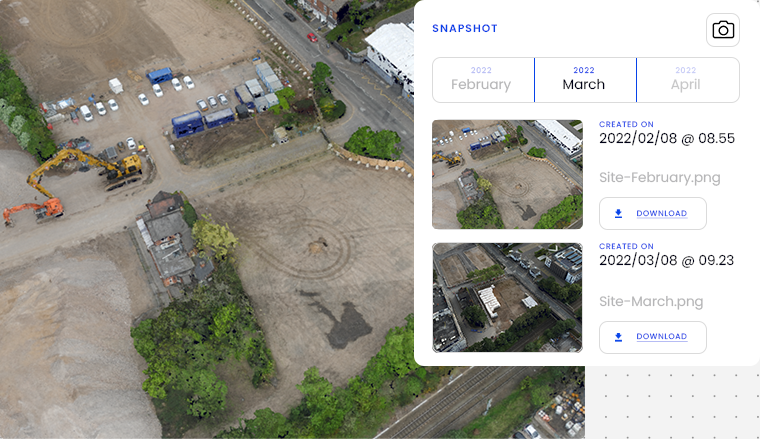The image size is (760, 439).
Task: Click the SNAPSHOT panel heading
Action: coord(464,29)
